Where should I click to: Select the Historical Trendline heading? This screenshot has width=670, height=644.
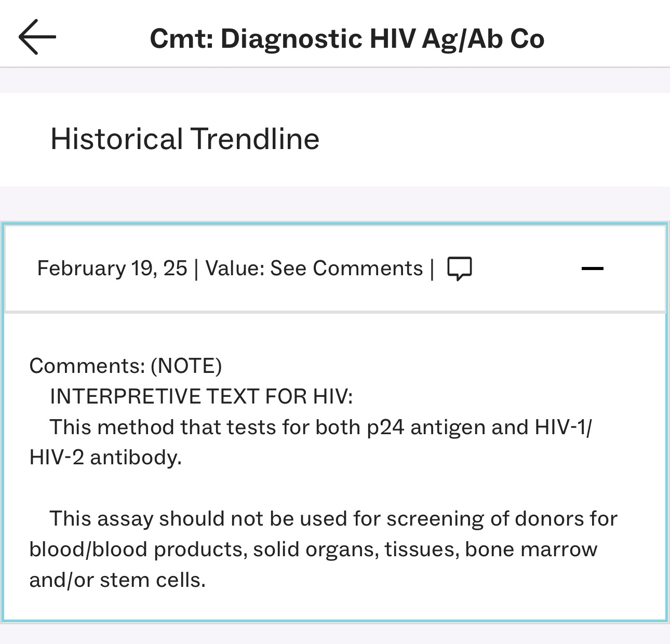click(184, 139)
